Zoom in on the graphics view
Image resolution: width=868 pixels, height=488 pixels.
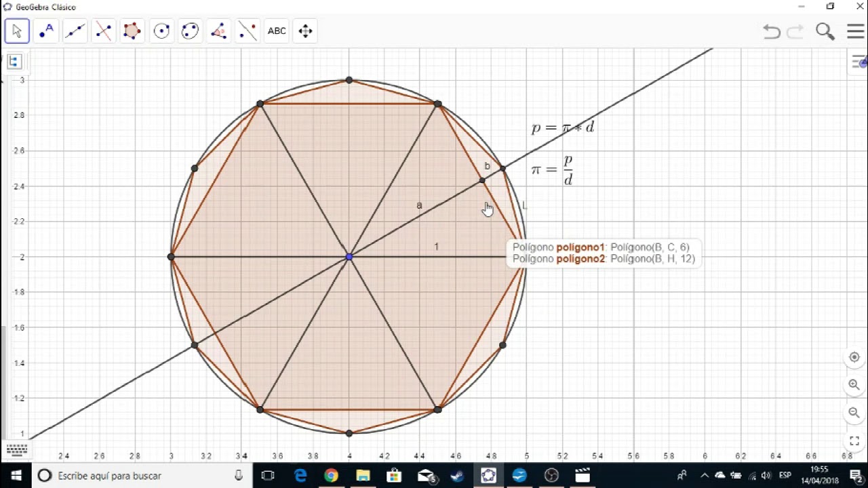coord(854,385)
